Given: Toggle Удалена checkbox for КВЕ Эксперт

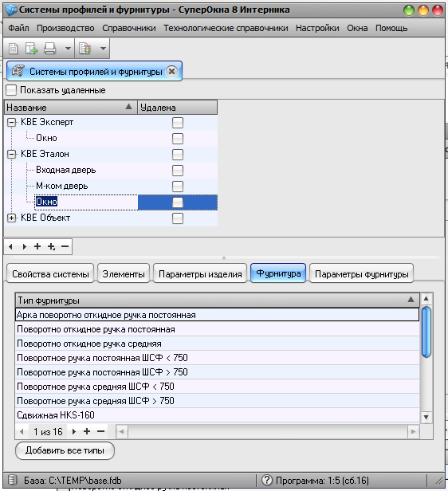Looking at the screenshot, I should point(178,123).
